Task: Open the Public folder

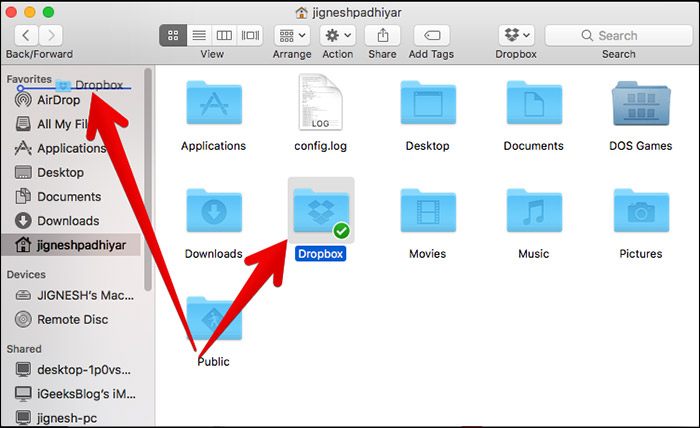Action: pos(213,321)
